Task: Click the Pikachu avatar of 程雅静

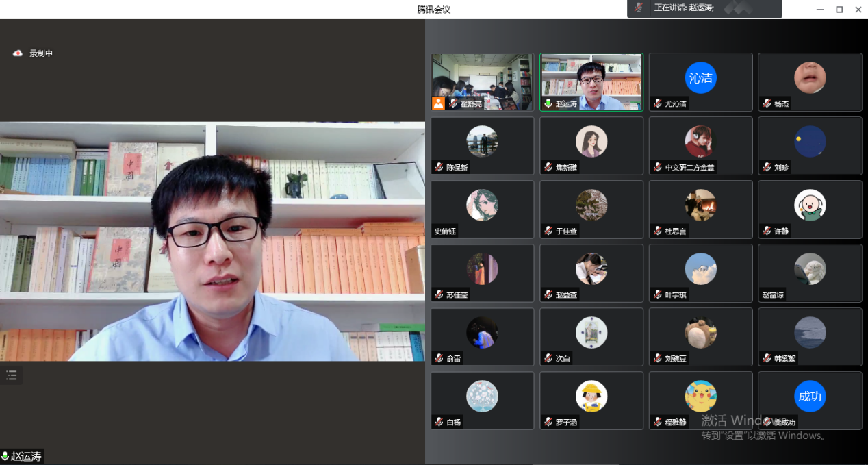Action: tap(700, 396)
